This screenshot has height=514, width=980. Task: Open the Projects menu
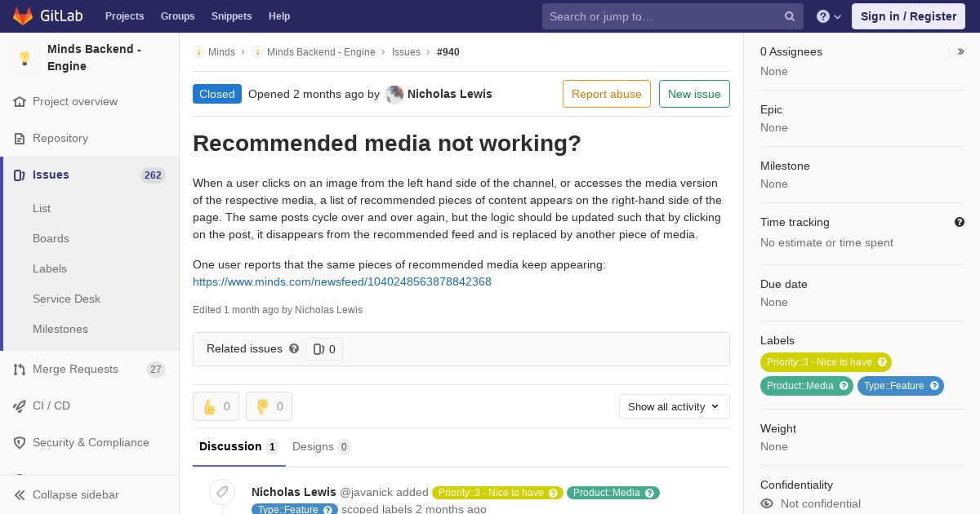tap(124, 16)
